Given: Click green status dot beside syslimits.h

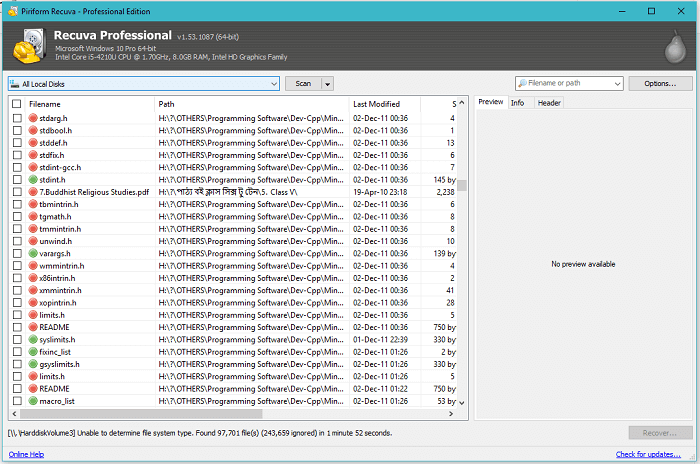Looking at the screenshot, I should tap(33, 339).
